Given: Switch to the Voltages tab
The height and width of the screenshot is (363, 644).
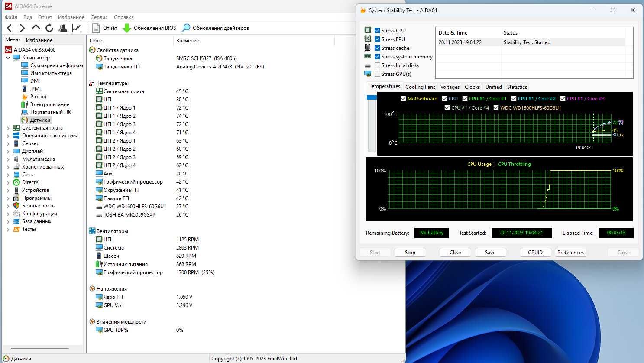Looking at the screenshot, I should pyautogui.click(x=450, y=87).
